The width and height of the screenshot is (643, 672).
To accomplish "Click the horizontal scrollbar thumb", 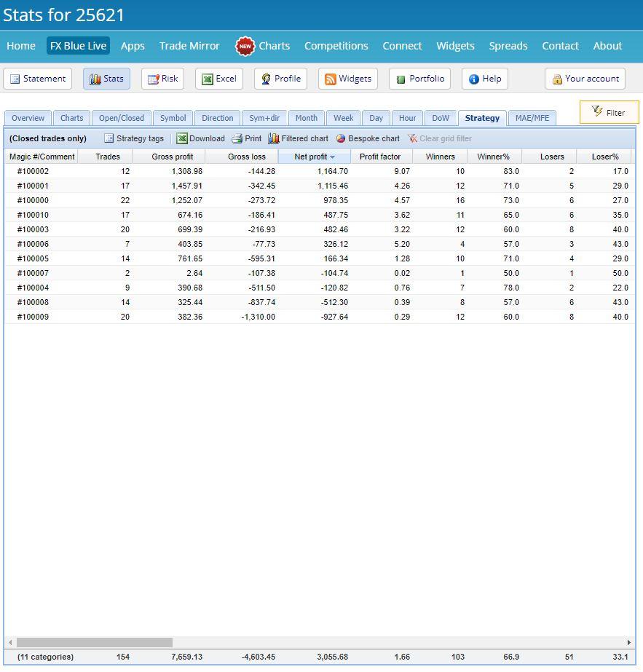I will click(95, 642).
